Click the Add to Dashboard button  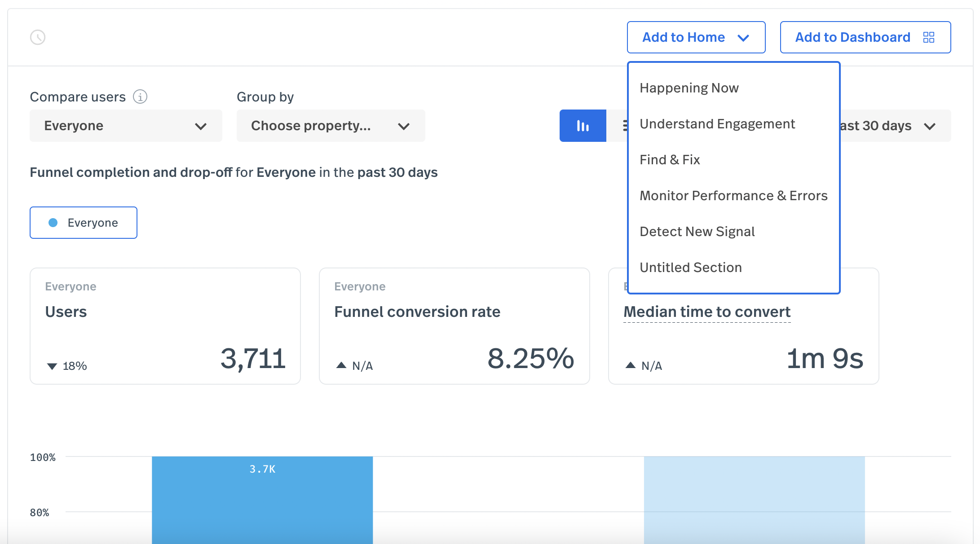(x=852, y=37)
